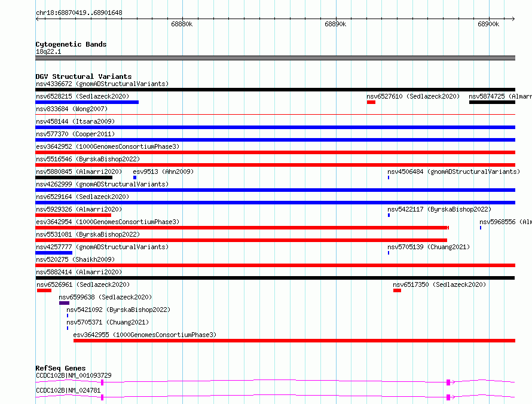Click the purple nsv6599638 variant bar
This screenshot has height=404, width=532.
64,303
